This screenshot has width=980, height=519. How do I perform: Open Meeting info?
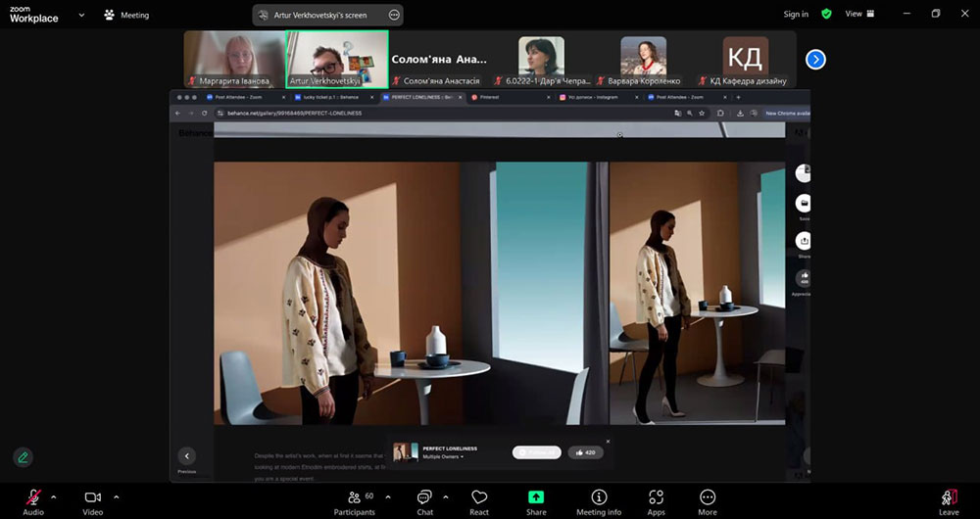point(599,501)
